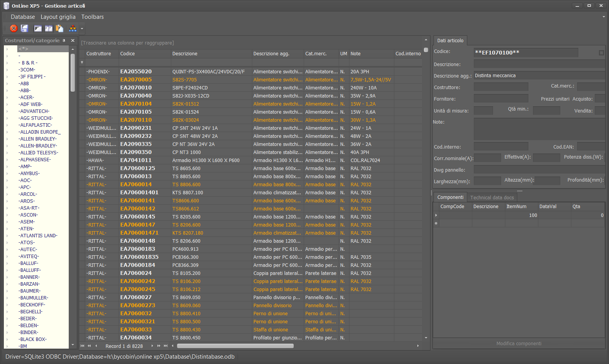Click the red stop/cancel toolbar icon

pyautogui.click(x=14, y=28)
